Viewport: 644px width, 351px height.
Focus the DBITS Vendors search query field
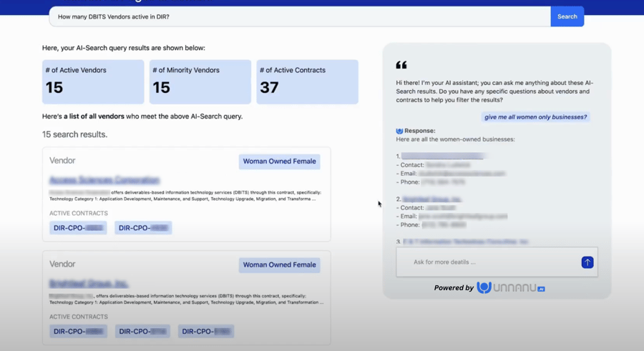tap(300, 16)
